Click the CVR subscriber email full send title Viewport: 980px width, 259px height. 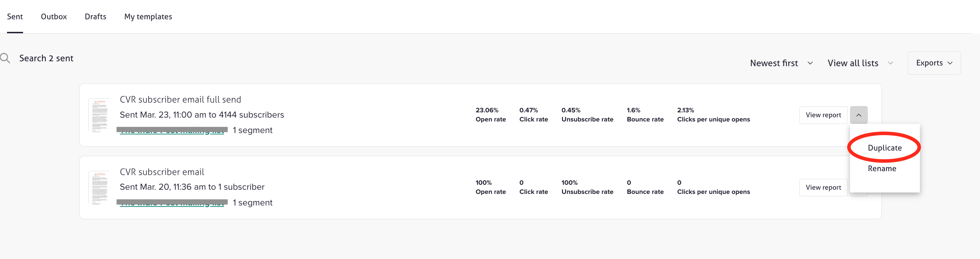click(x=180, y=99)
